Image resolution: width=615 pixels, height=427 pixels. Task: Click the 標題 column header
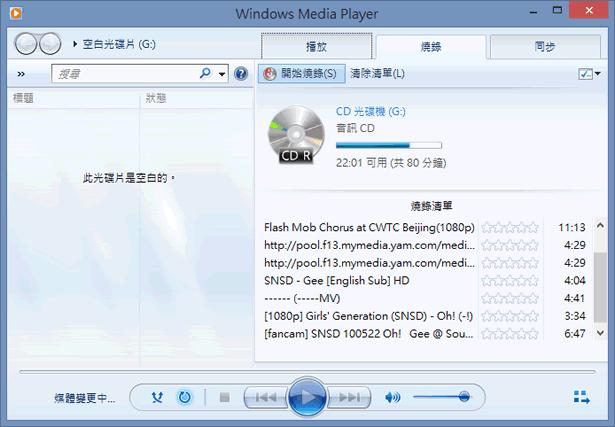pos(23,98)
